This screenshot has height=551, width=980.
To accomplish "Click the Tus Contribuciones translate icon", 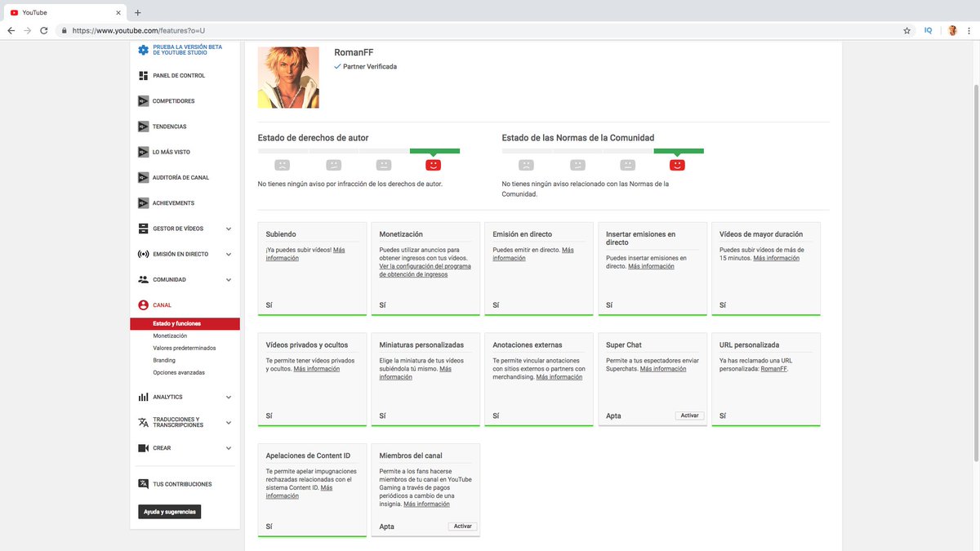I will pyautogui.click(x=144, y=484).
